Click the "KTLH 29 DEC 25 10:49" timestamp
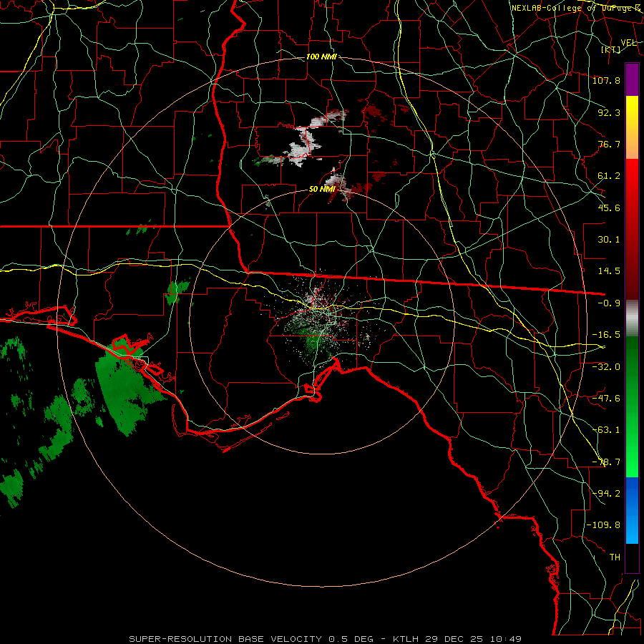This screenshot has width=644, height=644. (457, 639)
